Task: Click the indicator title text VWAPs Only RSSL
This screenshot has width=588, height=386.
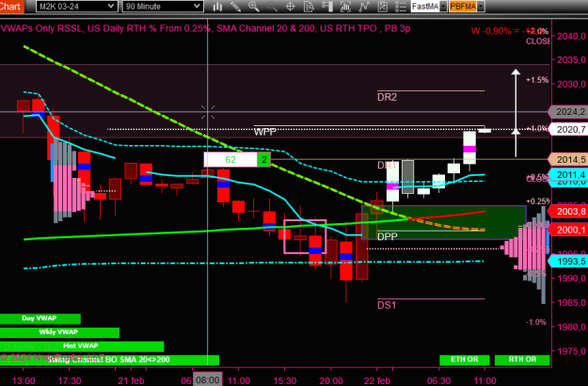Action: (41, 28)
